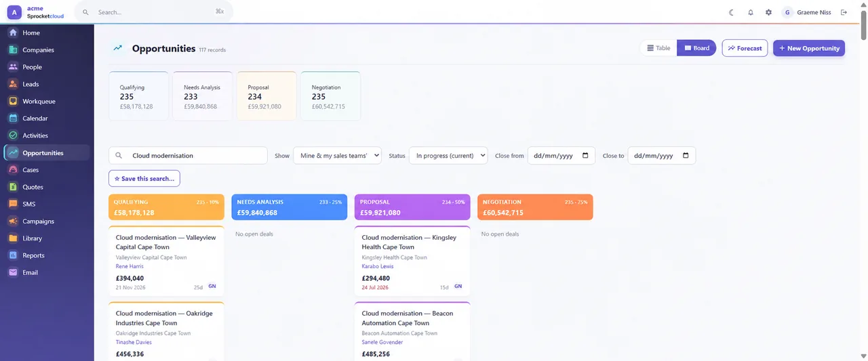Click the Proposal summary card
Screen dimensions: 868x361
[x=267, y=96]
